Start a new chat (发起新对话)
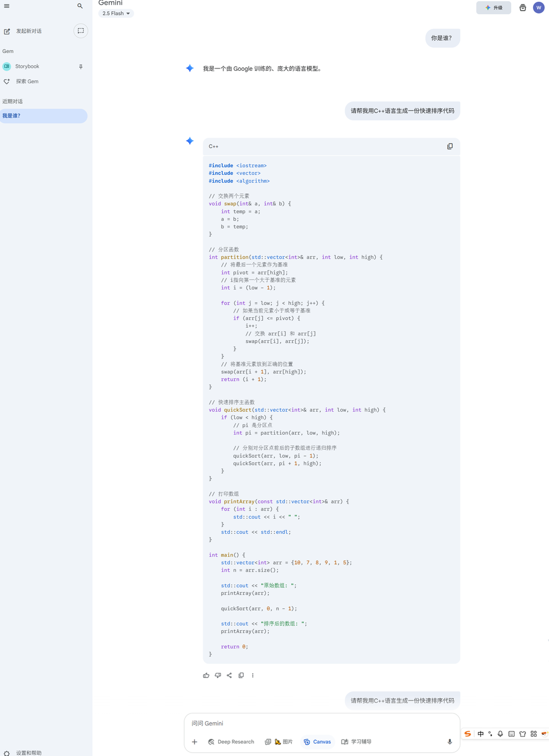 [x=23, y=31]
